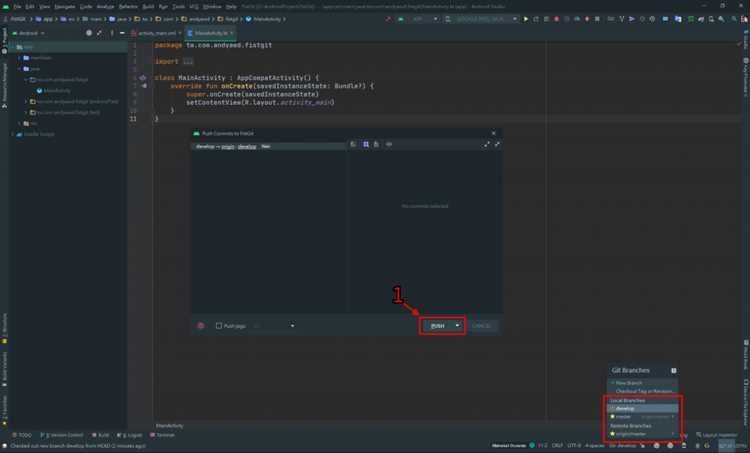This screenshot has width=750, height=453.
Task: Select the develop local branch
Action: (642, 409)
